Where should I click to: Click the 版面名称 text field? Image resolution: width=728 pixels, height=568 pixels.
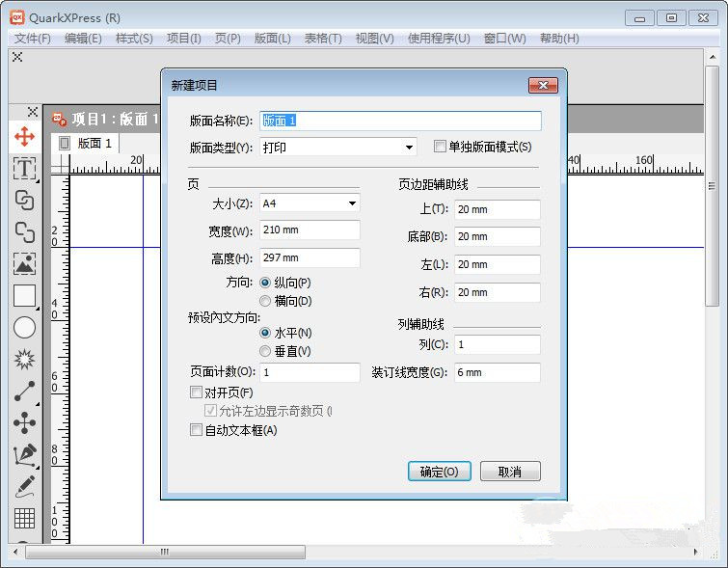point(400,121)
